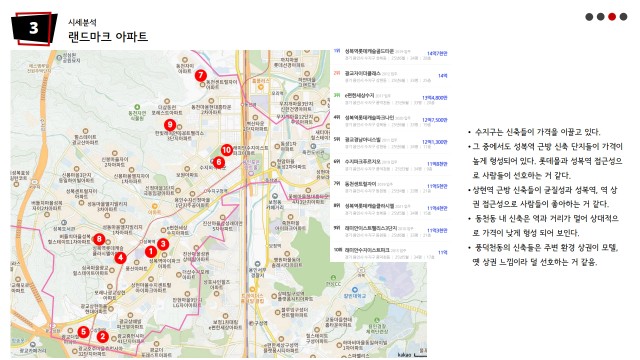Screen dimensions: 640x360
Task: Open rank 1 listing 성복역롯데캐슬골드타운
Action: [x=369, y=51]
